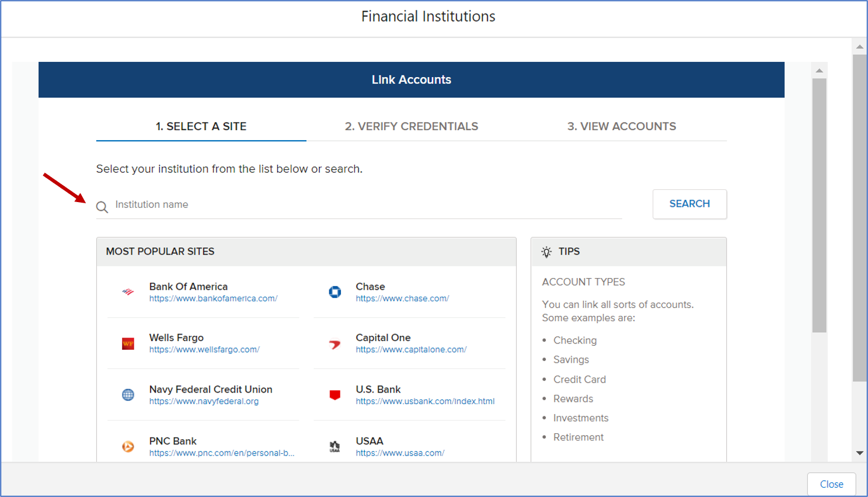Open the pnc.com personal banking link
Viewport: 868px width, 497px height.
pos(222,453)
